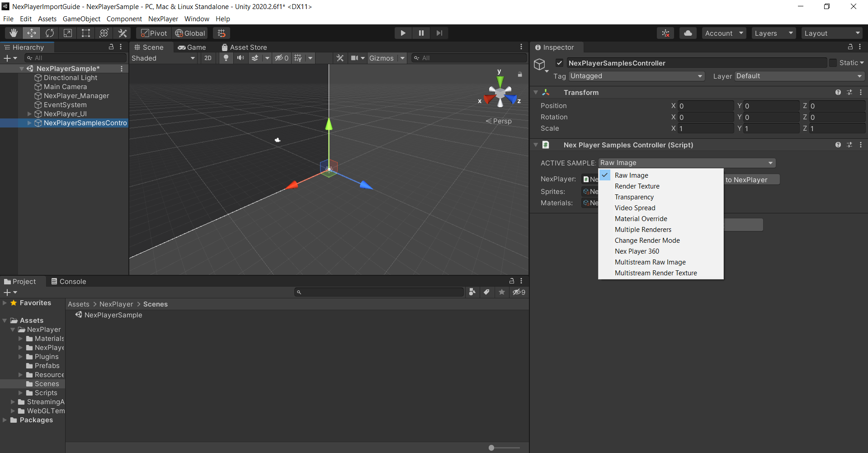This screenshot has width=868, height=453.
Task: Click the Position X input field
Action: click(x=705, y=106)
